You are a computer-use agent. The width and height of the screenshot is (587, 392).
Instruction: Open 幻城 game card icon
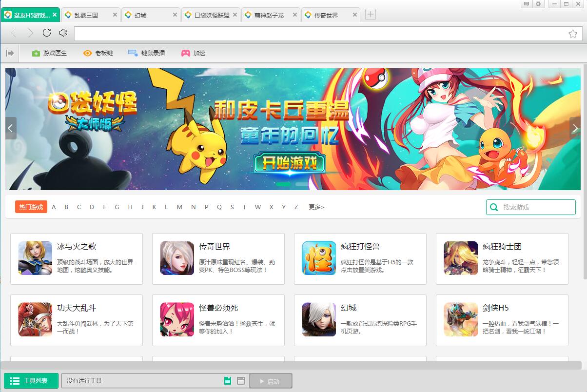pos(319,319)
